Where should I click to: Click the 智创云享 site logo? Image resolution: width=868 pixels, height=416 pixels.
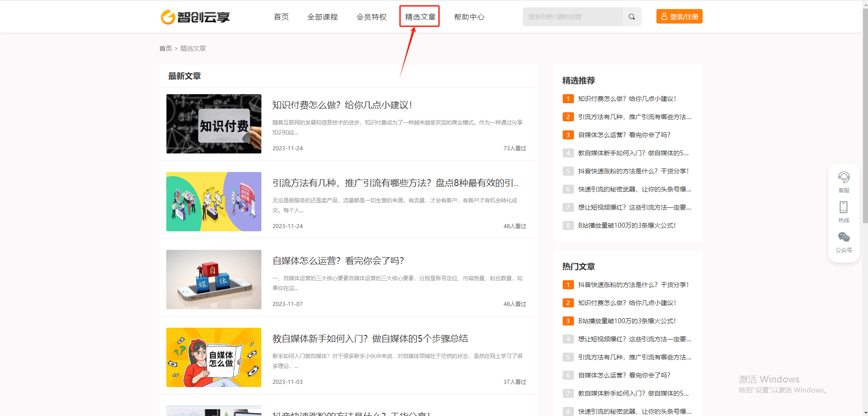[x=195, y=17]
